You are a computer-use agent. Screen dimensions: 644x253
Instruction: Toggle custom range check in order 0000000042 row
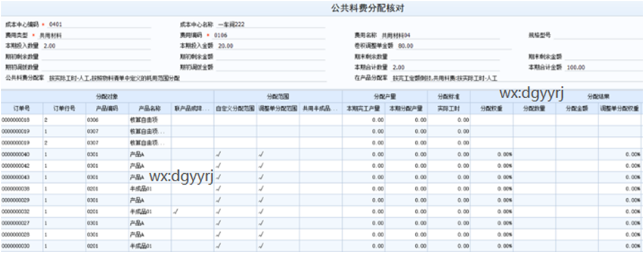coord(219,166)
